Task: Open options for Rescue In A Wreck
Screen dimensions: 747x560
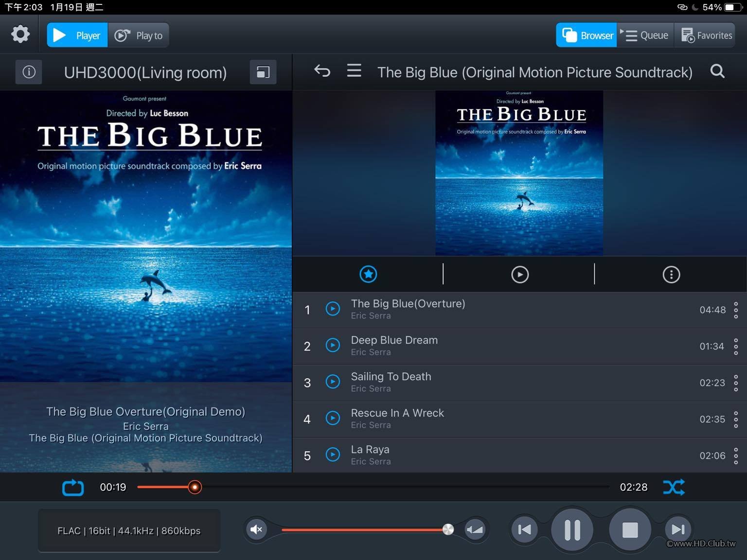Action: [x=736, y=419]
